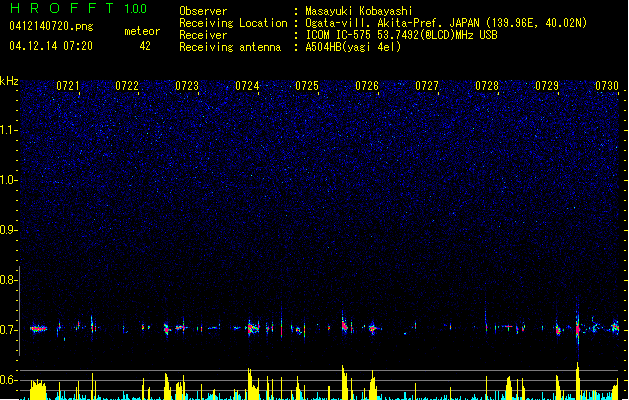Click the 0.7 kHz frequency axis label
The image size is (629, 400).
pos(8,330)
